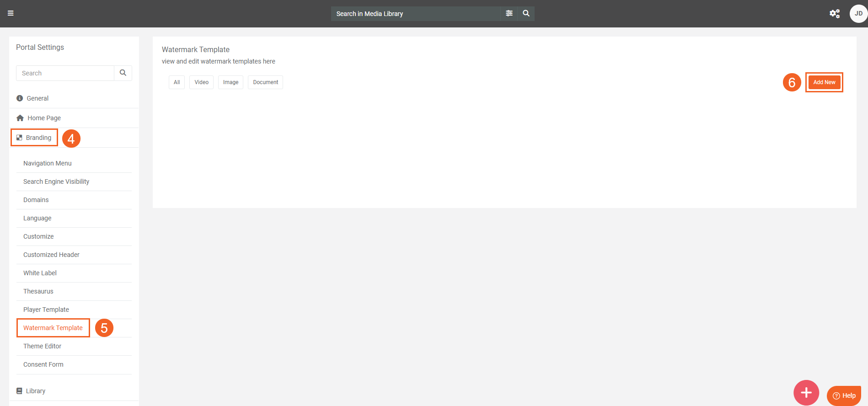This screenshot has width=868, height=406.
Task: Click the red plus floating button
Action: [806, 392]
